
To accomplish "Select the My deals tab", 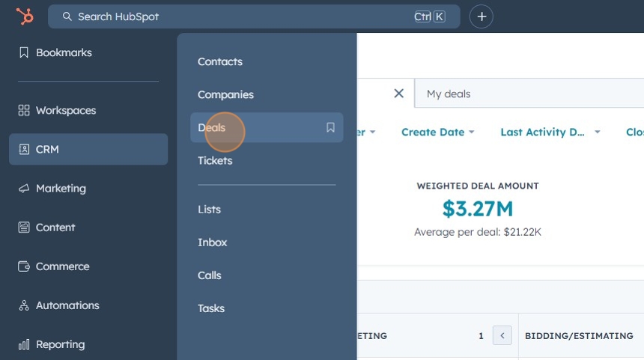I will coord(449,94).
